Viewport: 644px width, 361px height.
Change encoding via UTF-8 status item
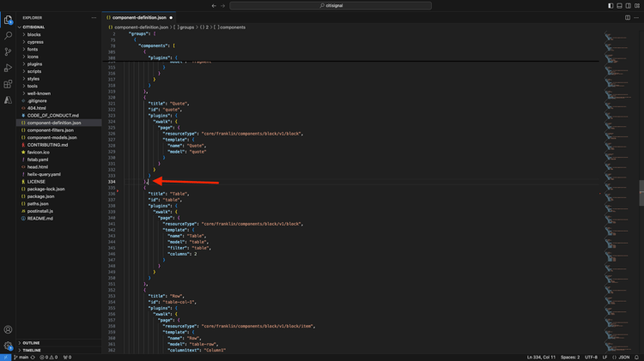pos(591,358)
